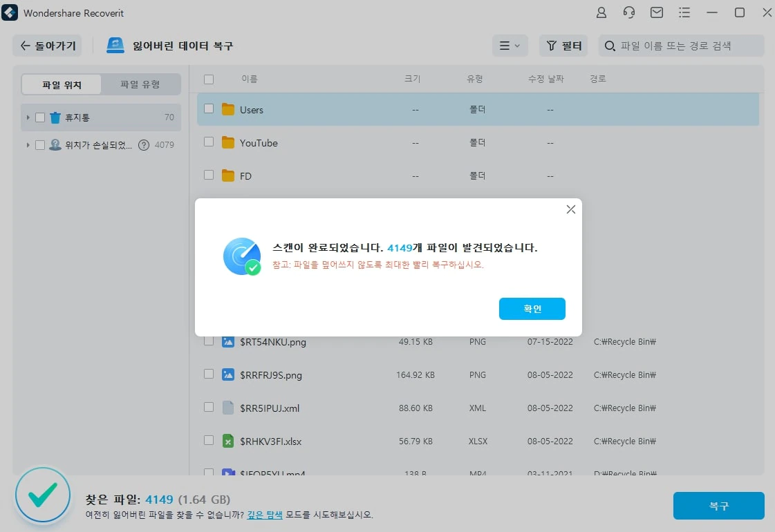Check the $RRFRJ9S.png checkbox

coord(209,374)
